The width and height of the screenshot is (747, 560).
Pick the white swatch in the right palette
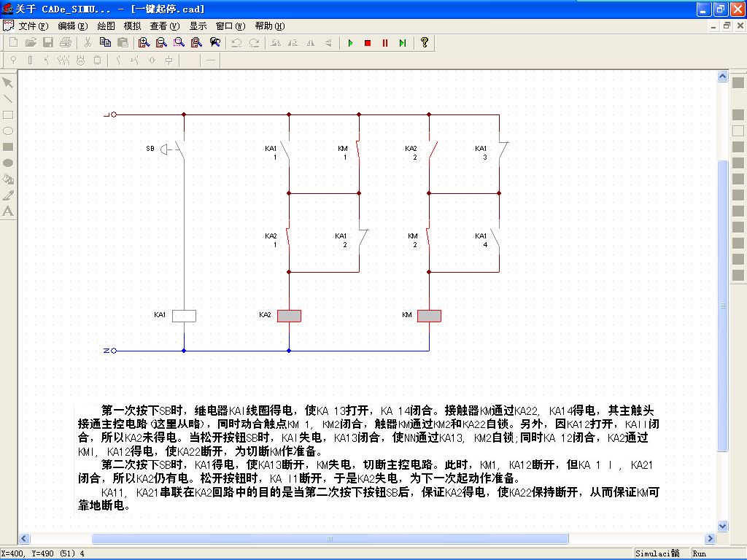pos(738,131)
